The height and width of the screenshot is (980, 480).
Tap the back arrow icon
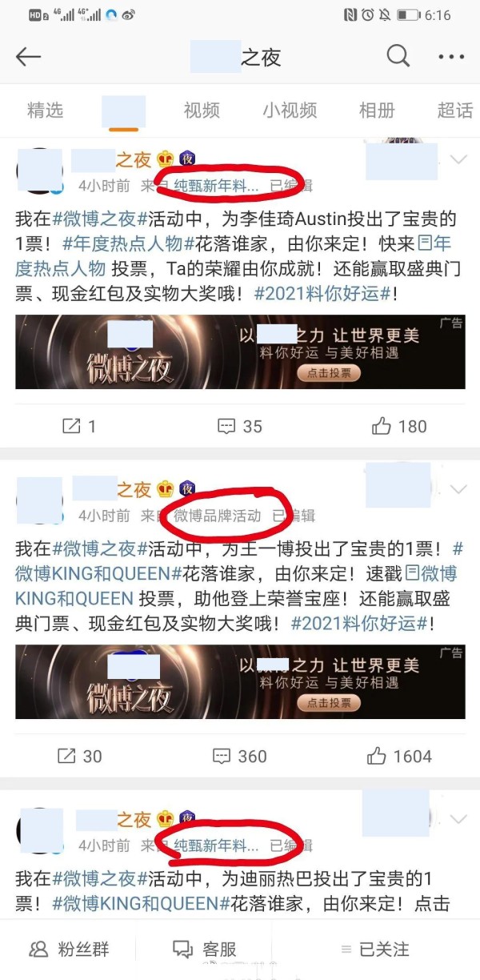(29, 56)
